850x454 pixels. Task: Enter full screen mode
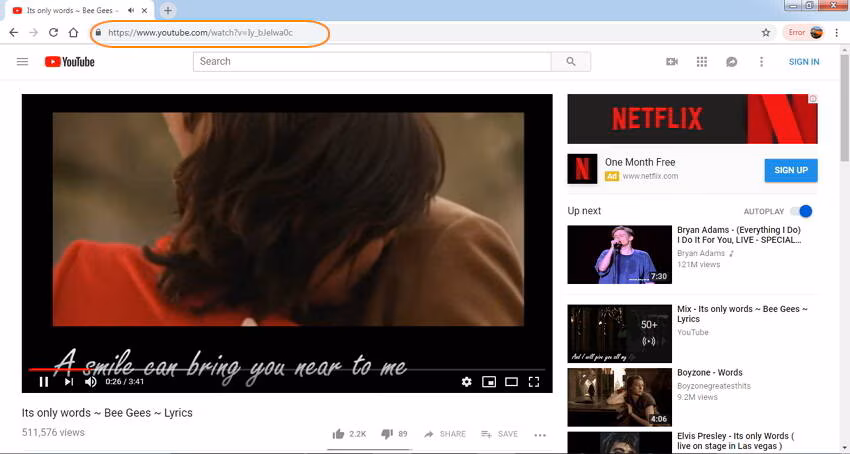coord(534,382)
